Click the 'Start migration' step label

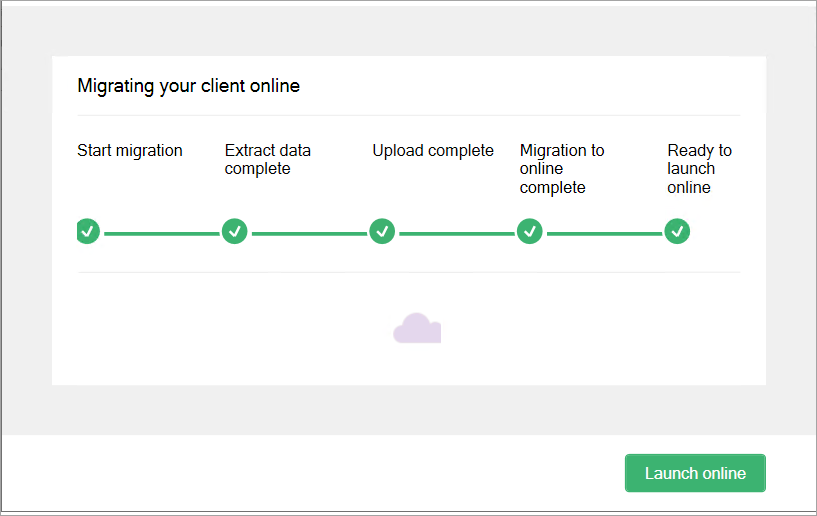click(x=130, y=151)
